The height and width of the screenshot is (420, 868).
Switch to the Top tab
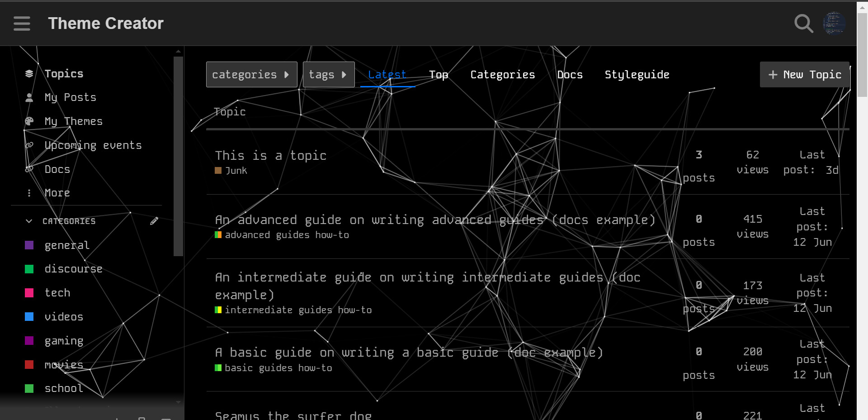(x=438, y=75)
